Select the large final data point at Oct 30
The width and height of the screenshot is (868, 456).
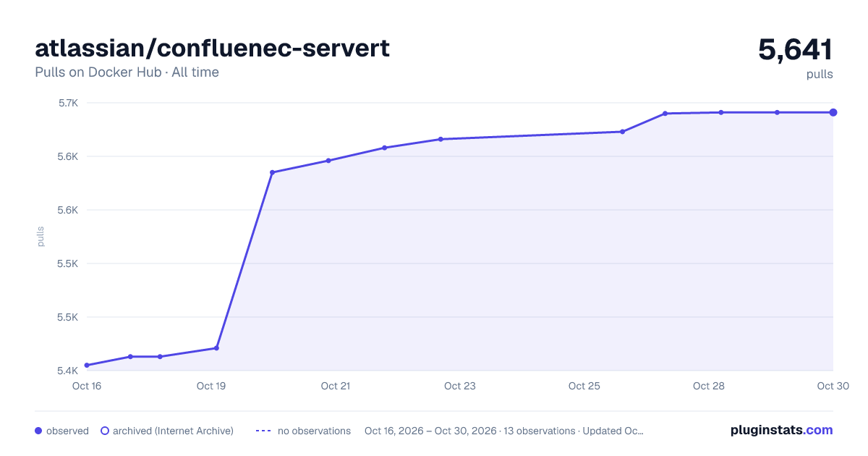pos(833,112)
